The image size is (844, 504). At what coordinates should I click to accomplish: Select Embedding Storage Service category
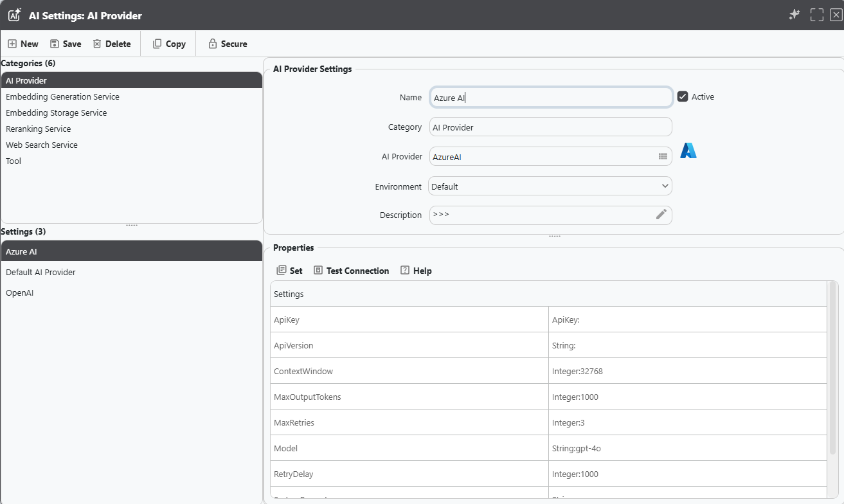pos(131,113)
